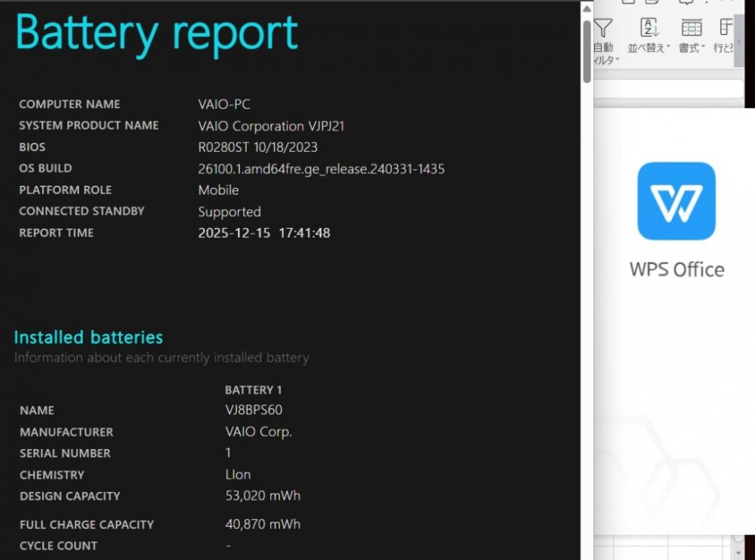Click the "SYSTEM PRODUCT NAME" label
755x560 pixels.
click(88, 125)
